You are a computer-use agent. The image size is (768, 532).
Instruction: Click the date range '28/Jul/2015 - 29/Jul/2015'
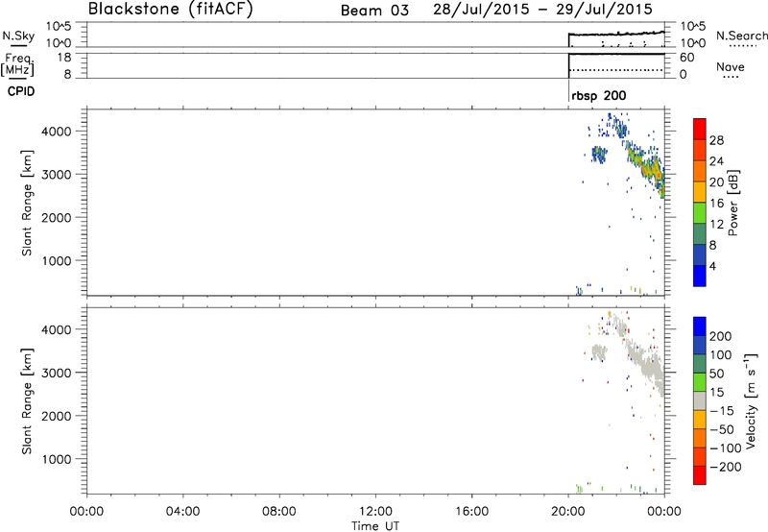coord(542,10)
